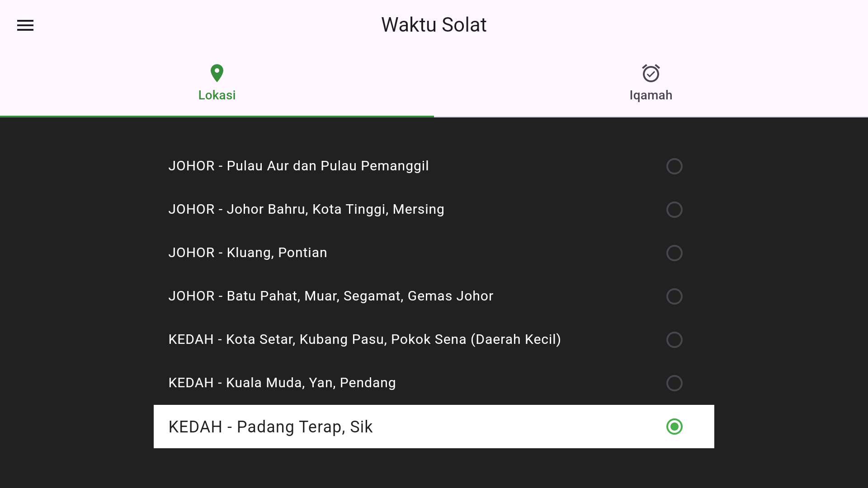
Task: Select radio for Kuala Muda, Yan, Pendang
Action: coord(674,383)
